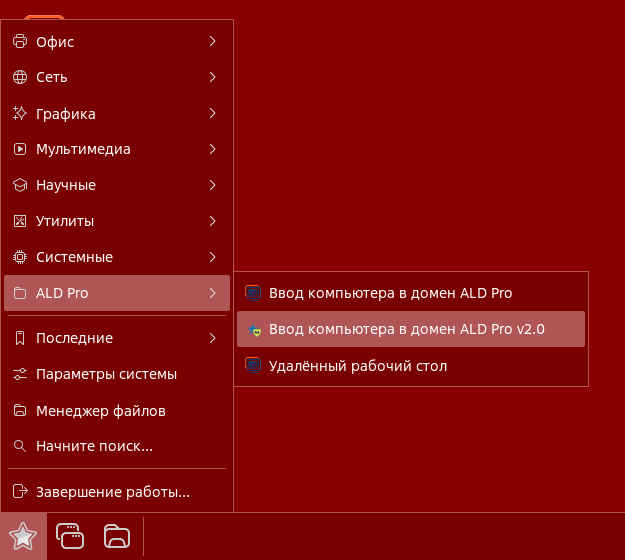Open the Сеть menu category

(117, 77)
